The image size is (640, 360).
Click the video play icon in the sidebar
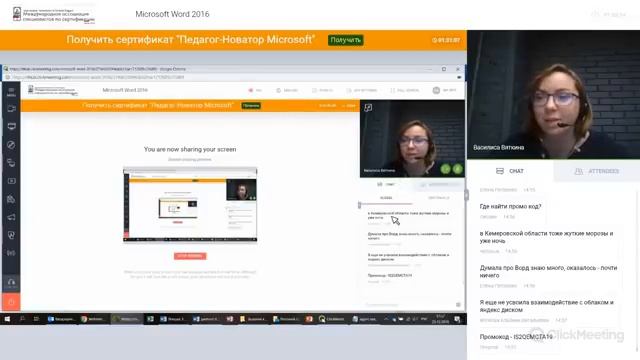11,181
